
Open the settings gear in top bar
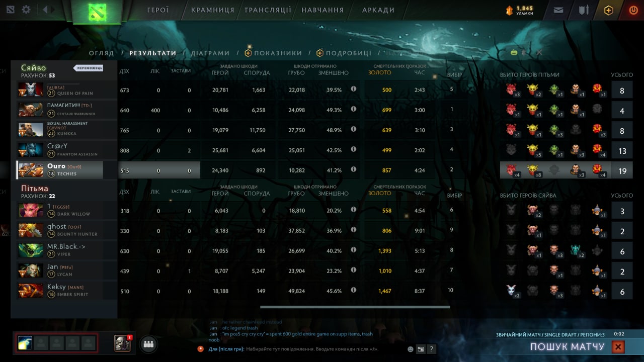26,10
